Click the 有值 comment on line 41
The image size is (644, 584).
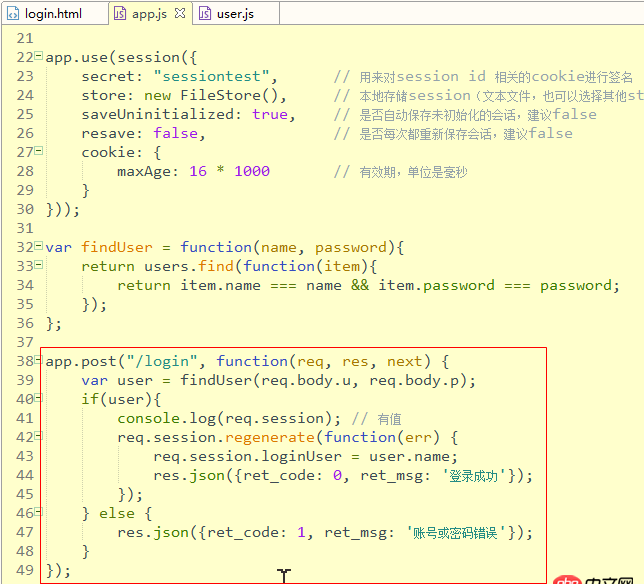(377, 418)
